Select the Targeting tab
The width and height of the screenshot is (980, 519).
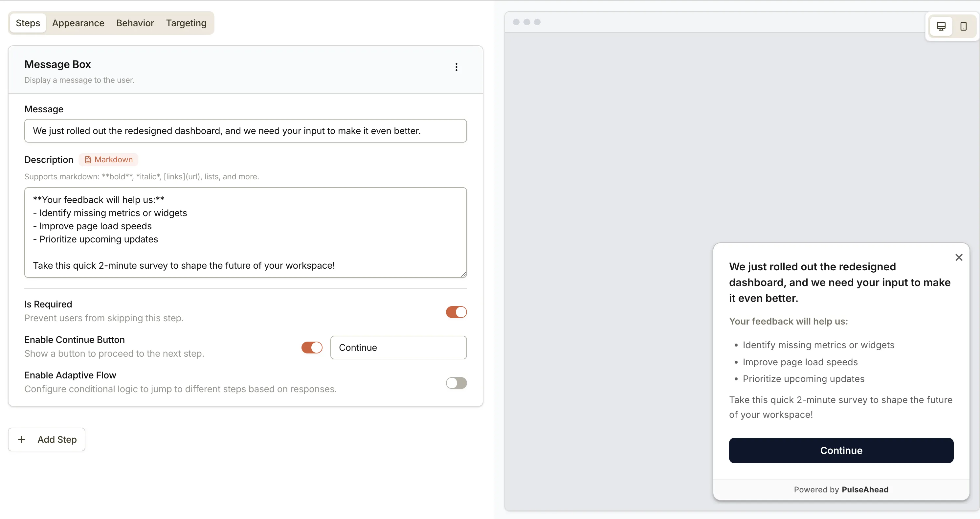point(186,23)
